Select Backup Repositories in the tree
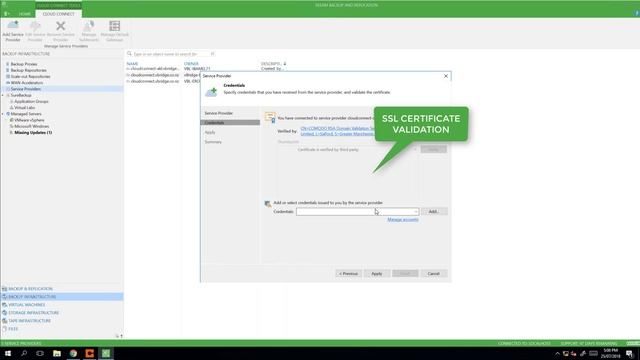640x360 pixels. [28, 70]
